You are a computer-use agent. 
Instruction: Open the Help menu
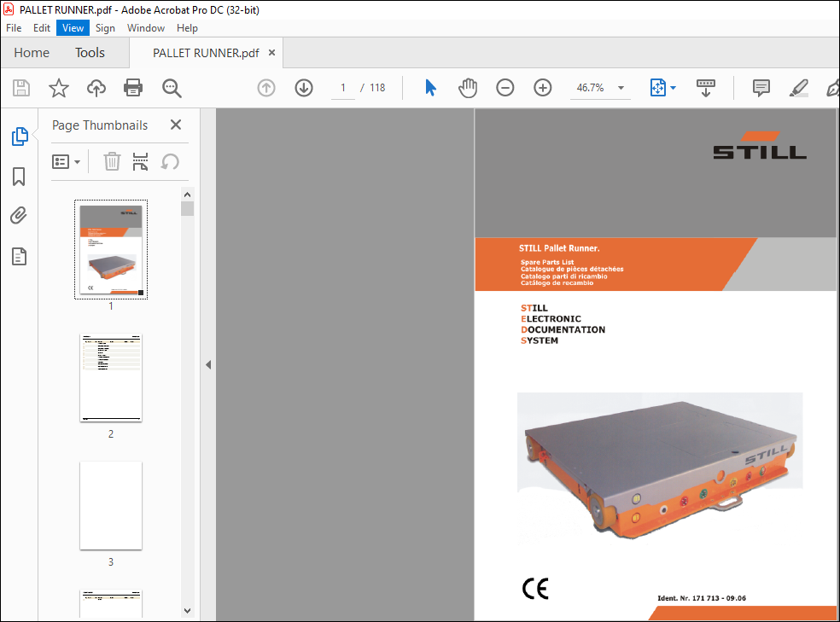(187, 28)
